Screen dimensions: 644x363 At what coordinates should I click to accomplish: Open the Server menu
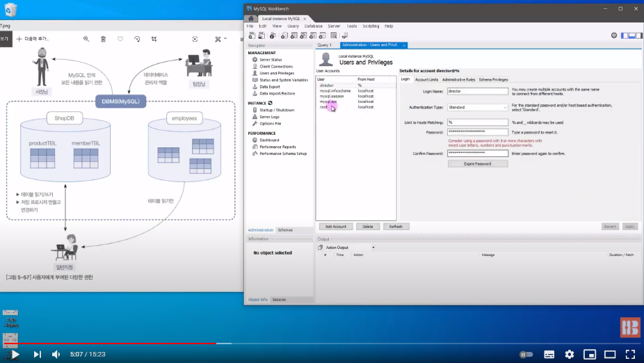tap(334, 26)
